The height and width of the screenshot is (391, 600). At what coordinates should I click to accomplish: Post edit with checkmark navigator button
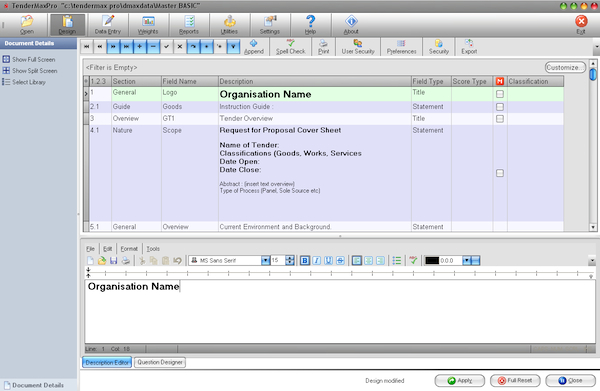point(166,47)
